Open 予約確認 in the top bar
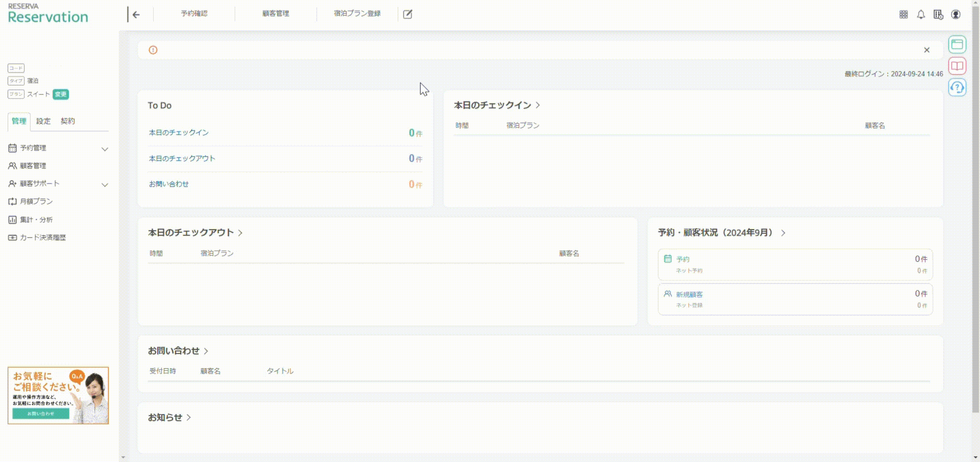This screenshot has width=980, height=462. pos(194,14)
